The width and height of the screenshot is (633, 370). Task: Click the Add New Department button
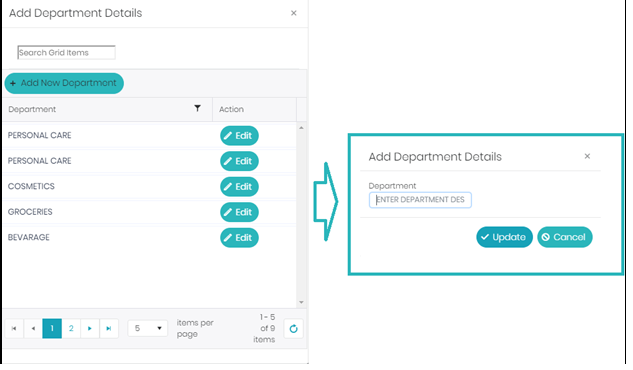coord(64,84)
